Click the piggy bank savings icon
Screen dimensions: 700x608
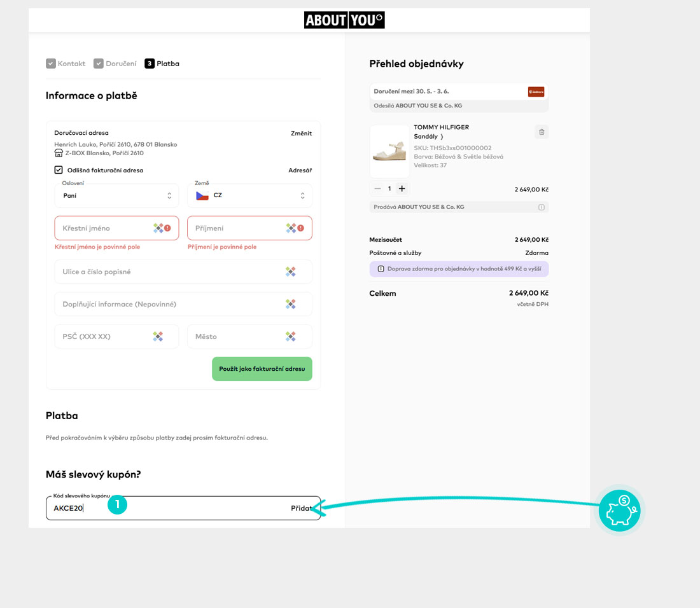pos(620,510)
